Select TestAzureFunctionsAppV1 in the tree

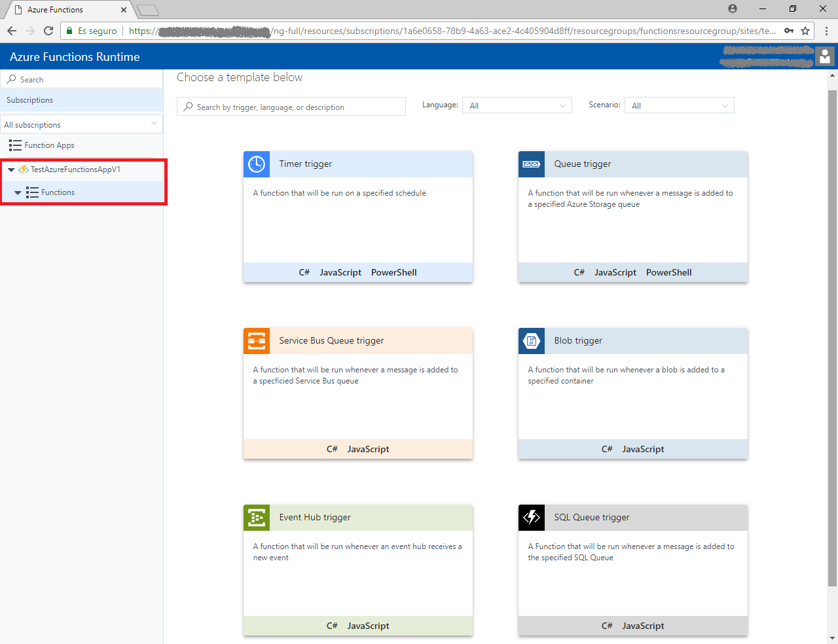76,170
